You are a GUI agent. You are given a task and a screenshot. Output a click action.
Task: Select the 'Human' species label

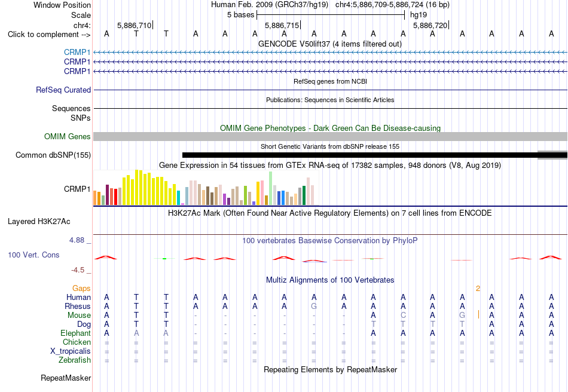(x=78, y=297)
